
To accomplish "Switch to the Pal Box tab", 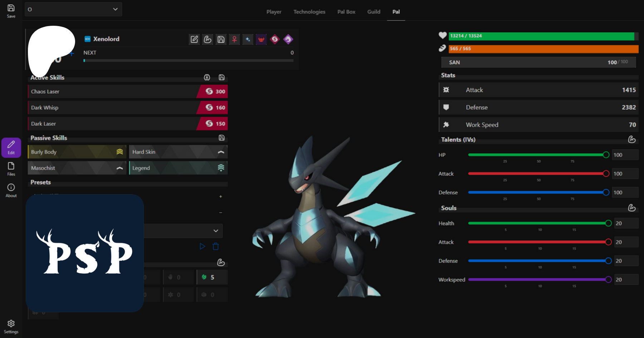I will (x=346, y=12).
